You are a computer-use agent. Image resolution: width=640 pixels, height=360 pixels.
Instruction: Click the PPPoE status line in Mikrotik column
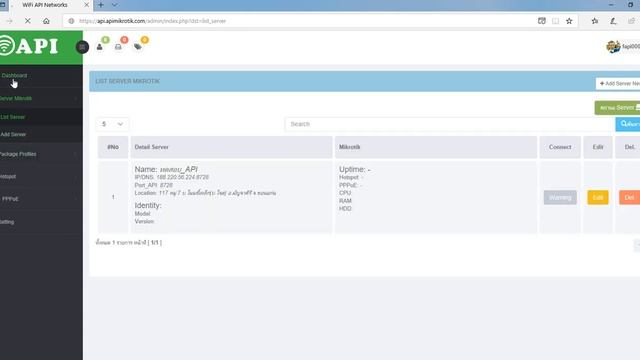350,185
